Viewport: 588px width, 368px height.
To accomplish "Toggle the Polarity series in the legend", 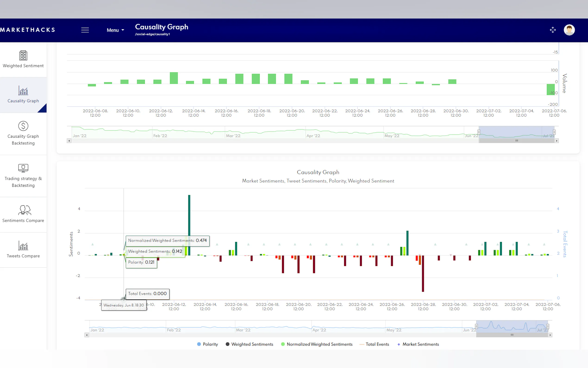I will (x=207, y=344).
